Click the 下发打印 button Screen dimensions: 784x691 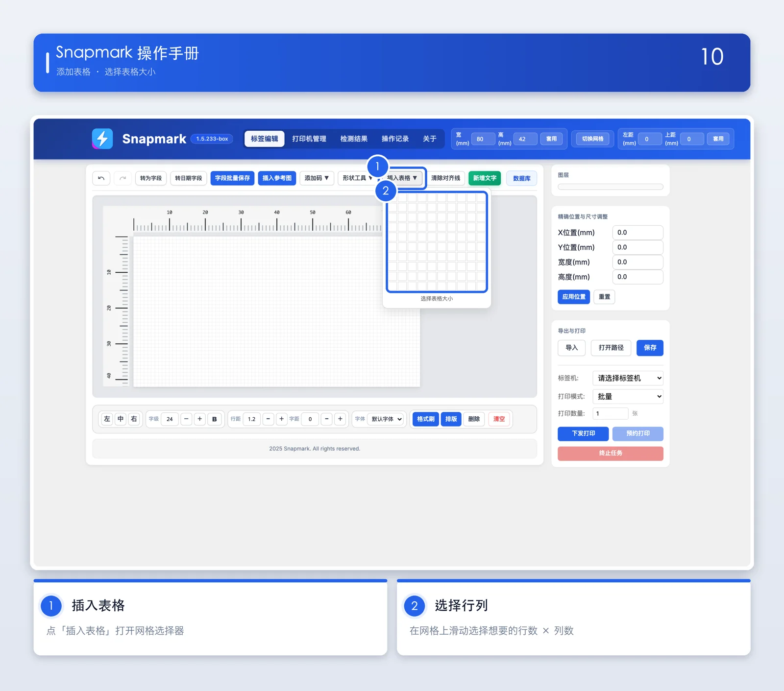click(x=583, y=433)
